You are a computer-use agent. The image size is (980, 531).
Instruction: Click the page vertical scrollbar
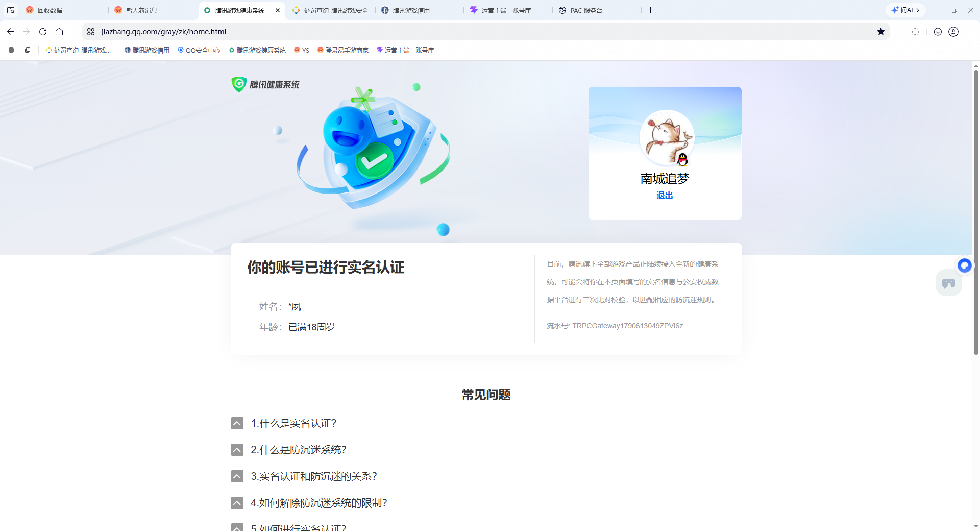point(976,212)
